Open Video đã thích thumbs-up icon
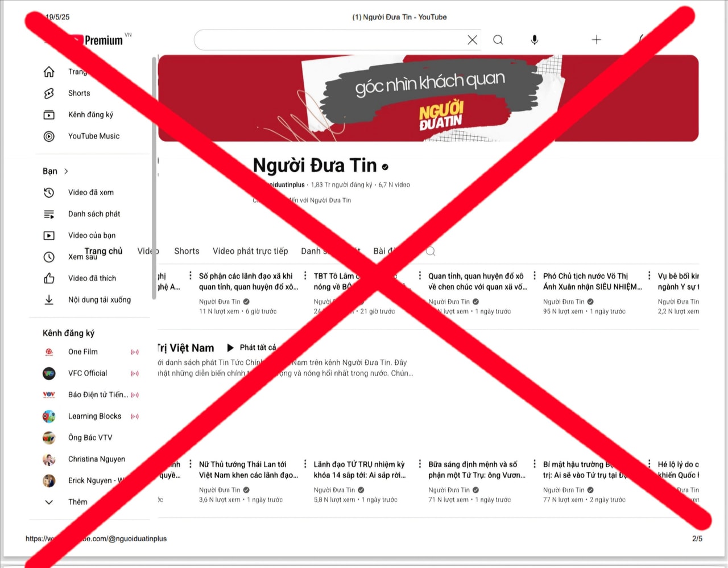The image size is (728, 568). click(49, 278)
